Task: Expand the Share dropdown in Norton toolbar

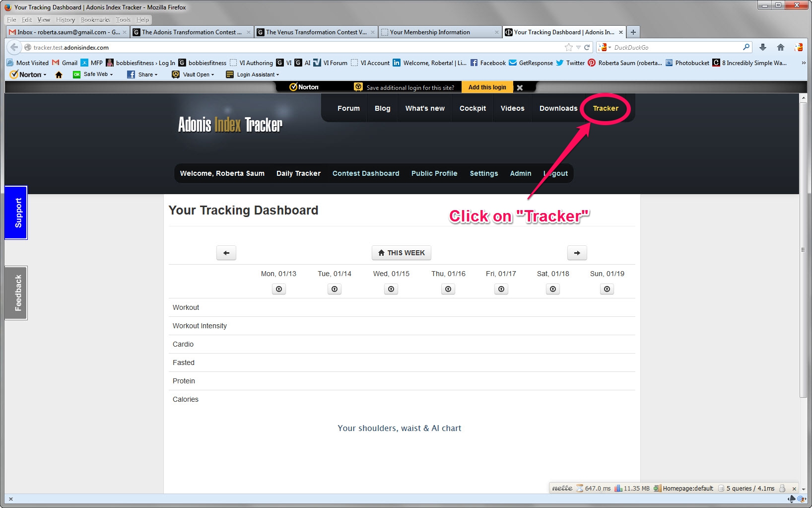Action: point(142,74)
